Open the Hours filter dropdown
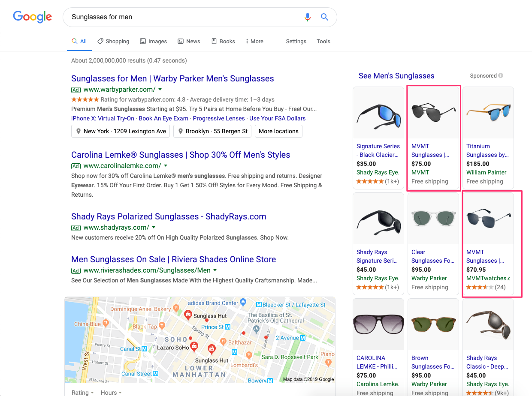The width and height of the screenshot is (532, 396). (x=111, y=393)
